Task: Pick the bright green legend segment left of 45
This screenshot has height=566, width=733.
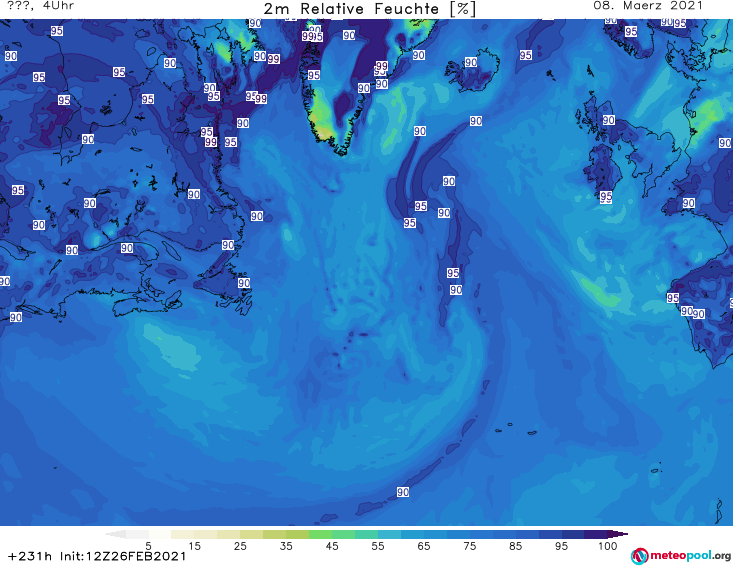Action: [x=320, y=534]
